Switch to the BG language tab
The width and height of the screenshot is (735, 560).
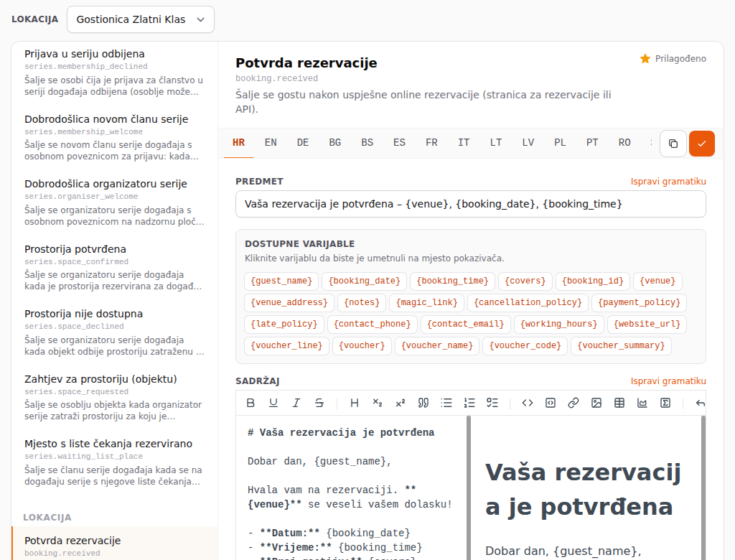click(334, 143)
